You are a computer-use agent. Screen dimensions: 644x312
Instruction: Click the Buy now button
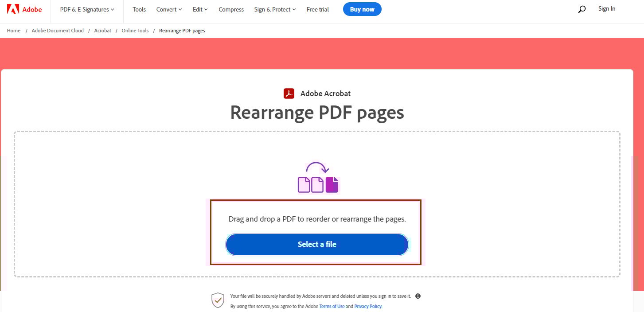coord(362,9)
